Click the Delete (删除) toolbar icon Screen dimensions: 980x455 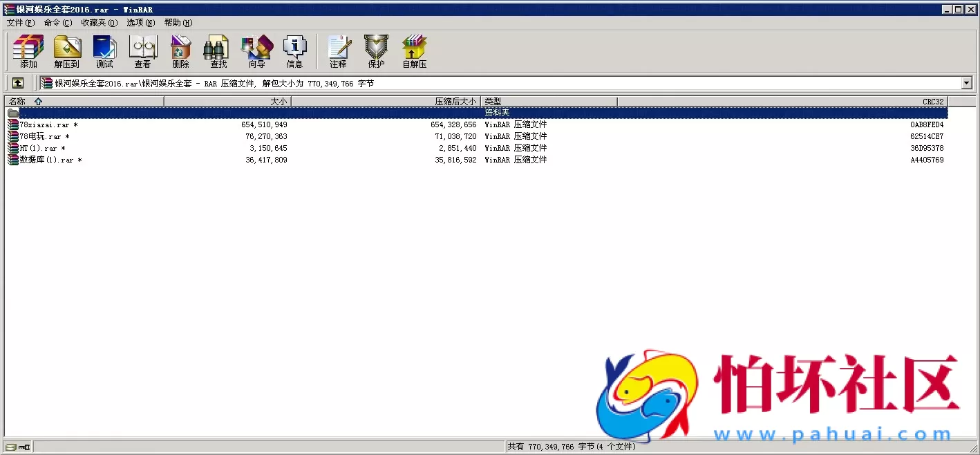click(x=180, y=51)
